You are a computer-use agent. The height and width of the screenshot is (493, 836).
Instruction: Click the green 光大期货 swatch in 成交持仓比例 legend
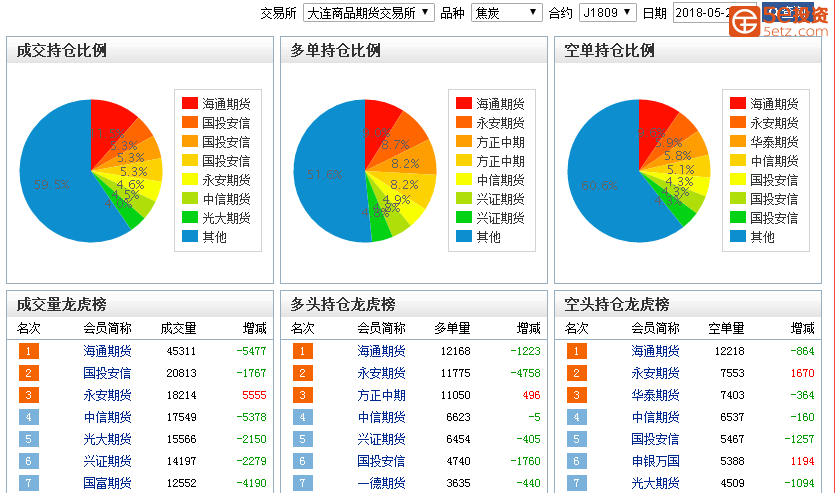[190, 218]
